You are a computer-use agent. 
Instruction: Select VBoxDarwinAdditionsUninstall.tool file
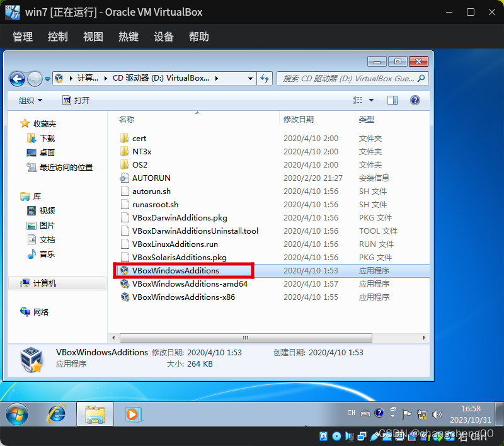[x=195, y=231]
